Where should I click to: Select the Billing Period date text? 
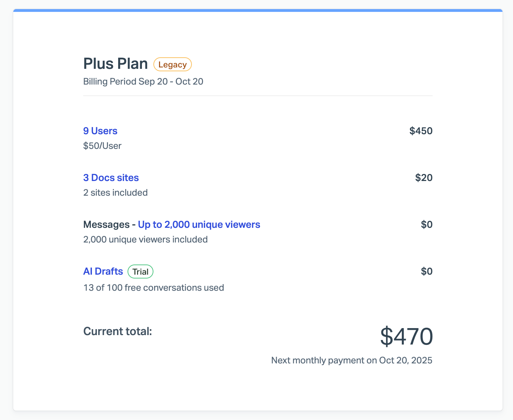pyautogui.click(x=143, y=82)
